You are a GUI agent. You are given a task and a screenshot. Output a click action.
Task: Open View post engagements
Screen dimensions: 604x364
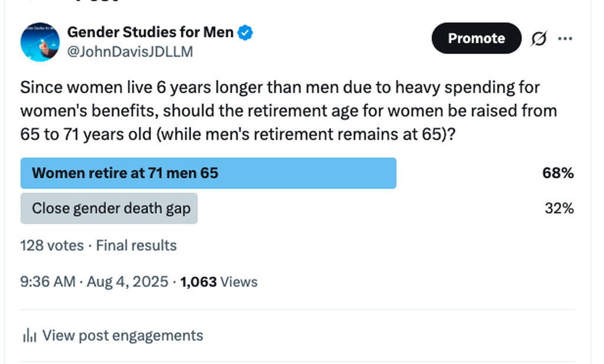click(x=123, y=336)
